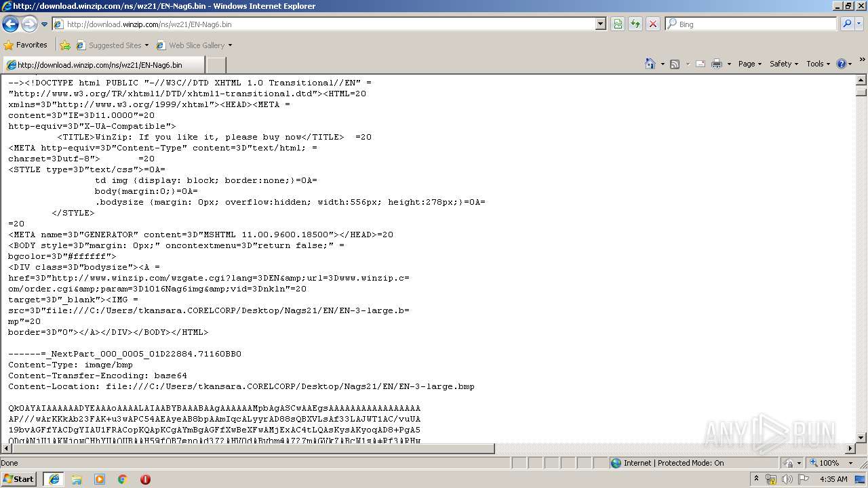Click the vertical scrollbar down arrow
This screenshot has height=488, width=868.
(861, 437)
